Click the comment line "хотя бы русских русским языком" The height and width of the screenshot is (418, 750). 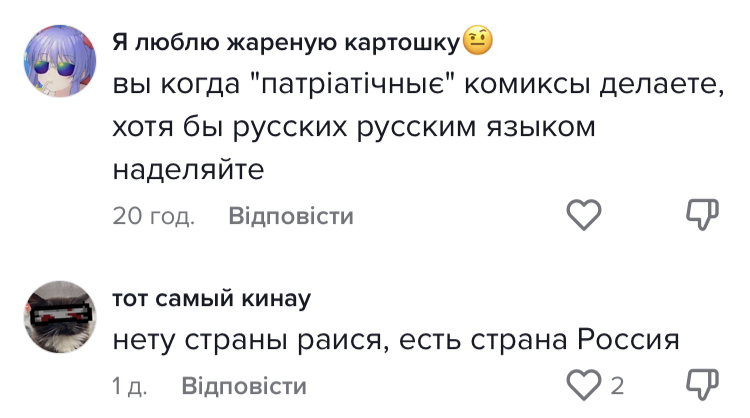point(353,128)
